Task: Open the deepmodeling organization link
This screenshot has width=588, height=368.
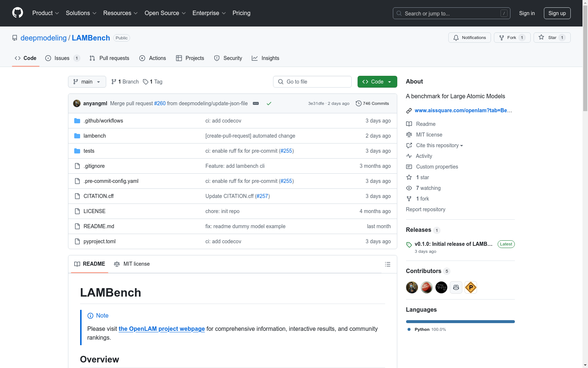Action: click(x=43, y=38)
